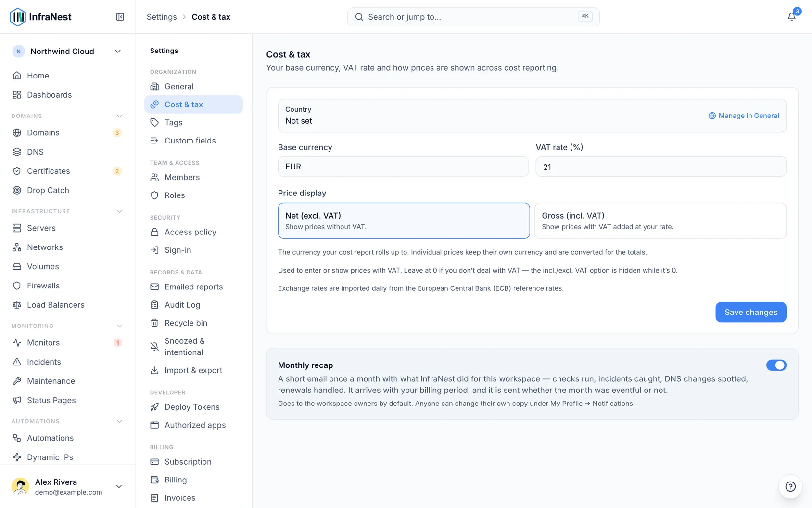
Task: Click the Tags label icon
Action: tap(154, 123)
